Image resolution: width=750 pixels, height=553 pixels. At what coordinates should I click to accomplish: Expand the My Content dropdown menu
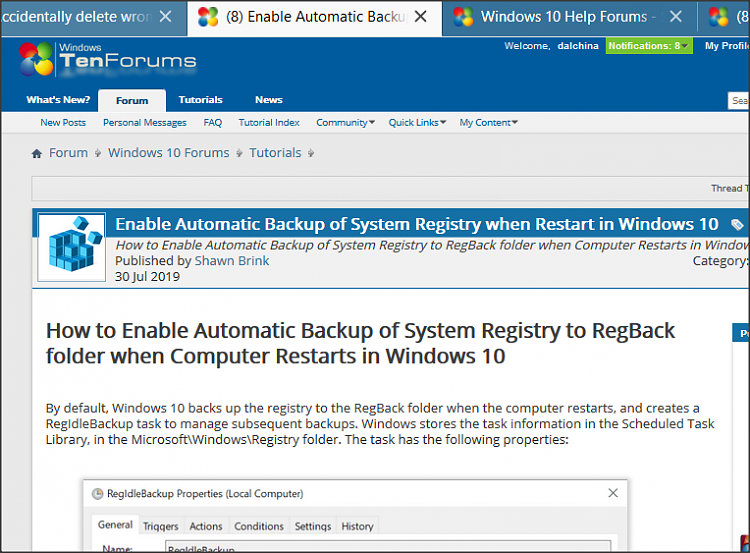coord(488,122)
